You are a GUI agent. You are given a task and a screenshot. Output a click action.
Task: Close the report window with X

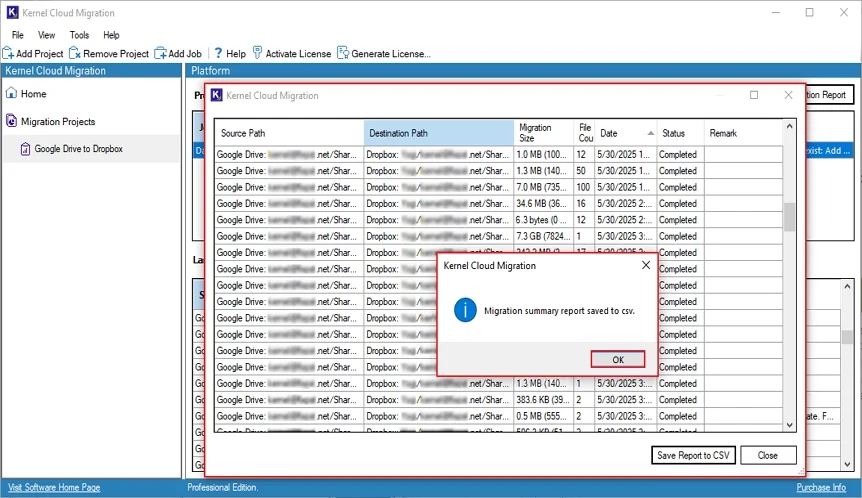788,95
